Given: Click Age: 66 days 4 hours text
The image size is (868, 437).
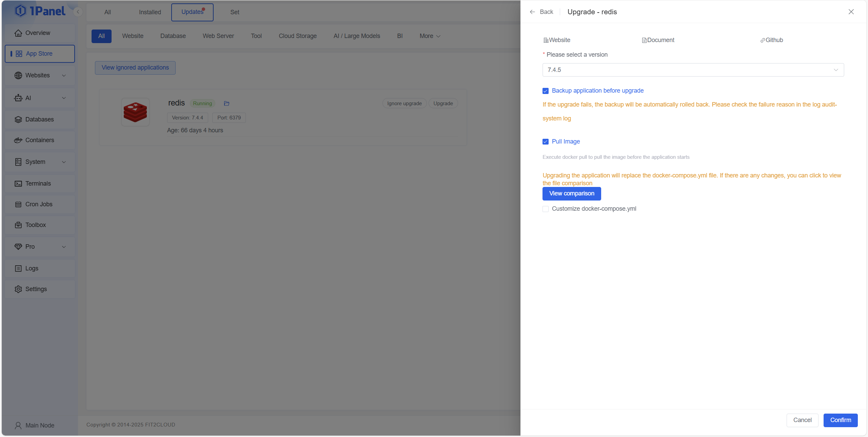Looking at the screenshot, I should [195, 131].
